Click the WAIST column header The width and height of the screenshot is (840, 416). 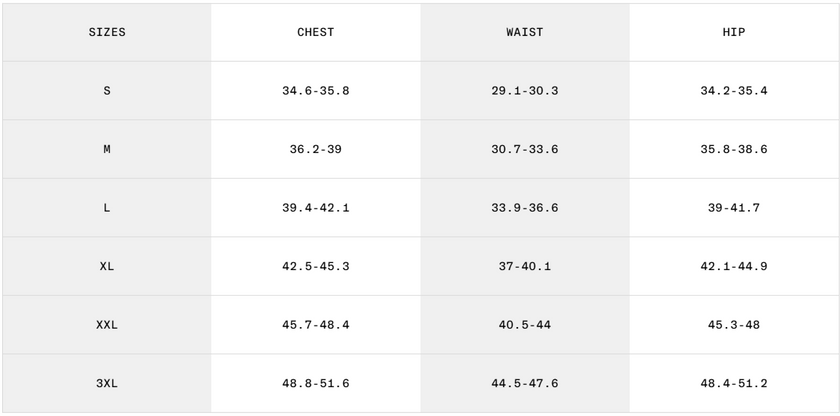click(525, 32)
